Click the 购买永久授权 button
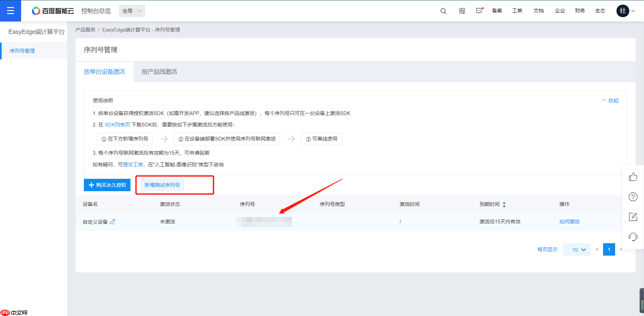The width and height of the screenshot is (644, 316). [x=107, y=185]
